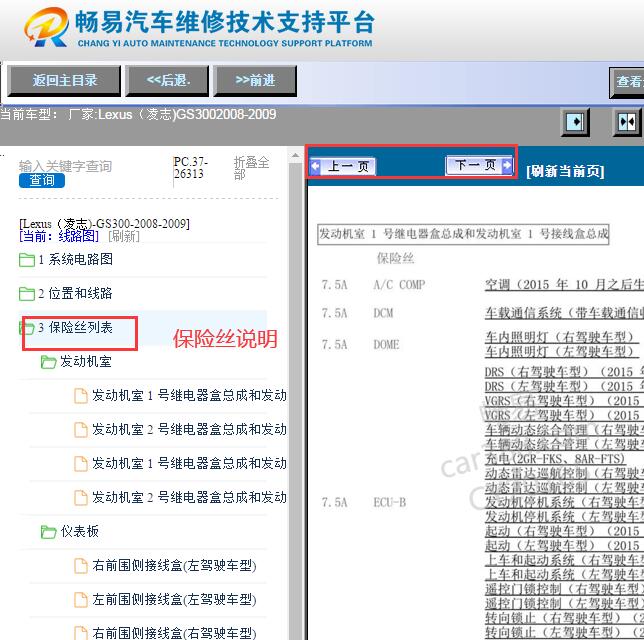Open 车辆动态综合管理（右驾驶 link

point(564,430)
